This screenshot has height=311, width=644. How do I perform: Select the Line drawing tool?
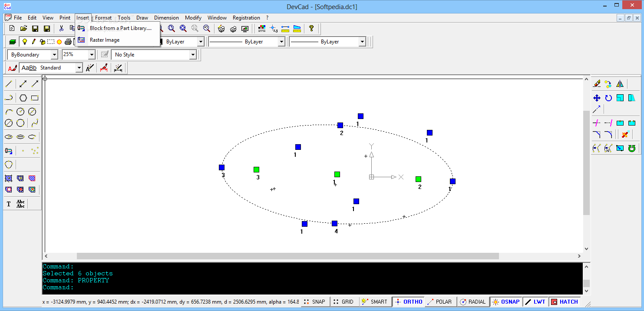point(9,84)
